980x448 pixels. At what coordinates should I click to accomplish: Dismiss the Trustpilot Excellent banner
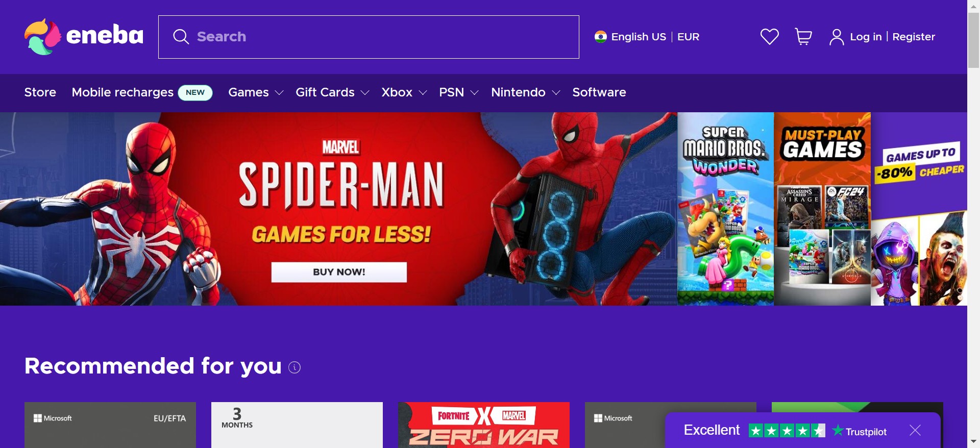tap(915, 430)
